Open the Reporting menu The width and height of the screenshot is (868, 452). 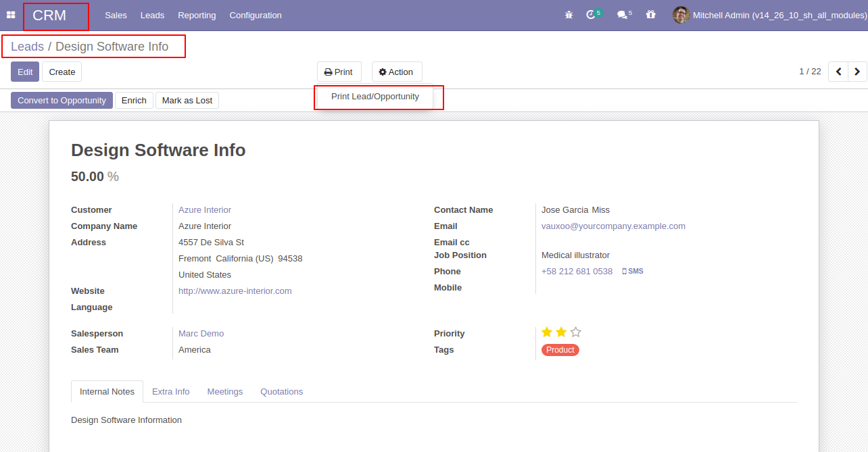pos(197,15)
